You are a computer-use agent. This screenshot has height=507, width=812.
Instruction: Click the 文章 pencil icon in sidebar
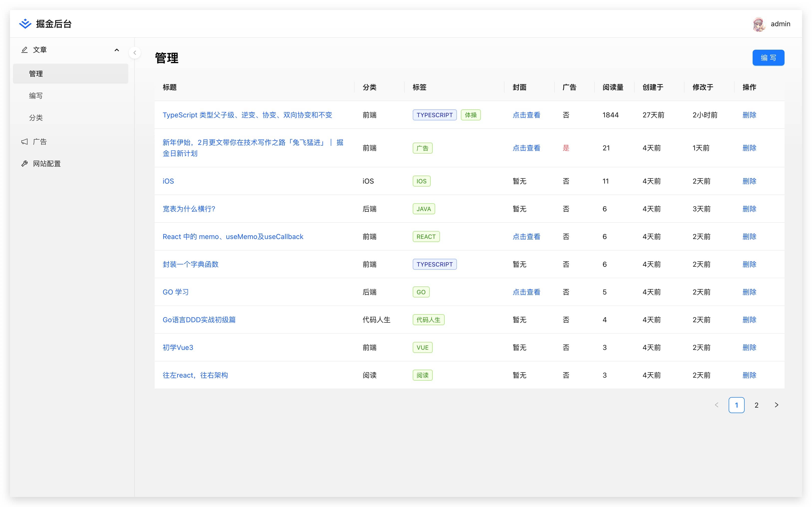24,50
